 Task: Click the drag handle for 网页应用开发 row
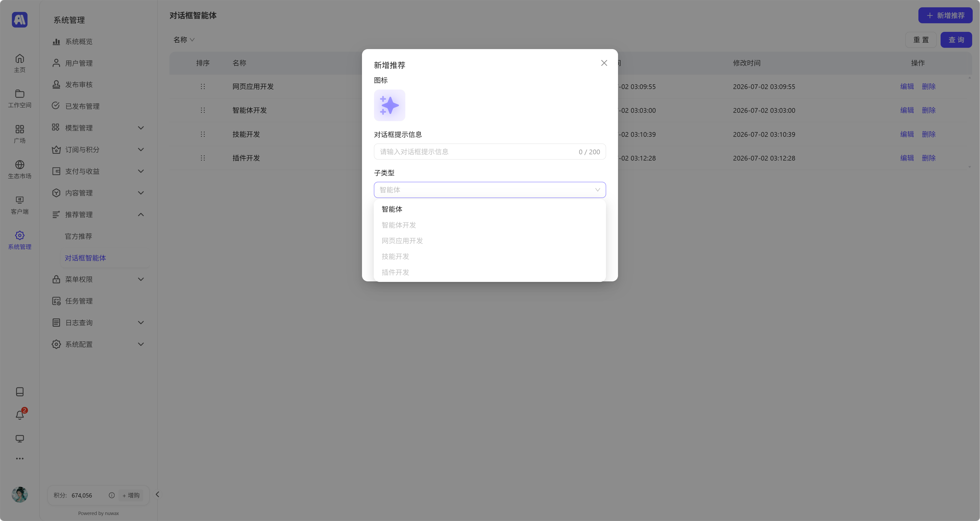coord(203,86)
